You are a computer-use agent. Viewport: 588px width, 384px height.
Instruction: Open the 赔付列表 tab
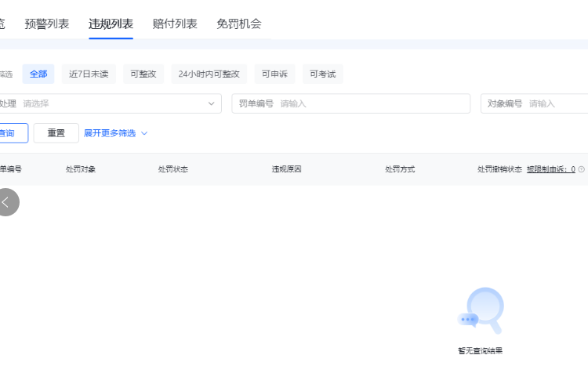(x=175, y=24)
